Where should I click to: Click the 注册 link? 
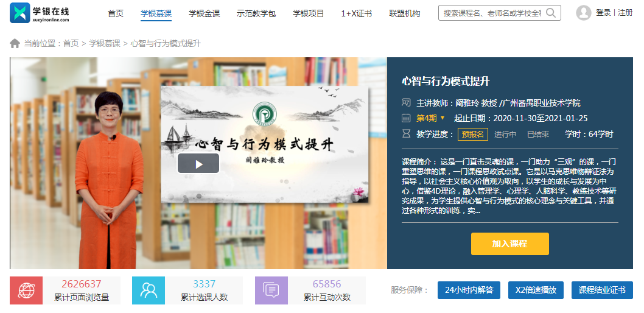[626, 13]
